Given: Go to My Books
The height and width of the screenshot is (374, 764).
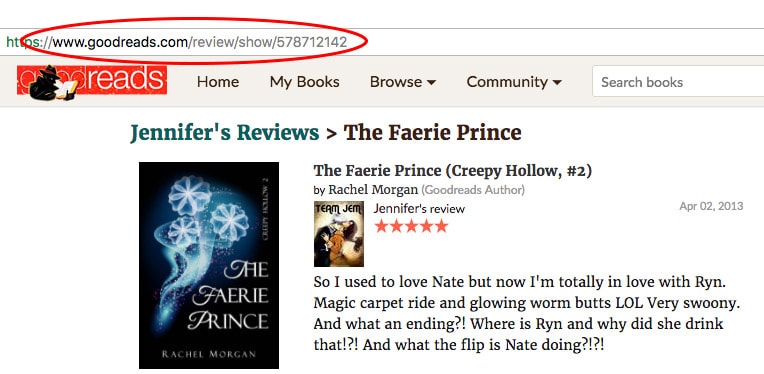Looking at the screenshot, I should (x=305, y=82).
